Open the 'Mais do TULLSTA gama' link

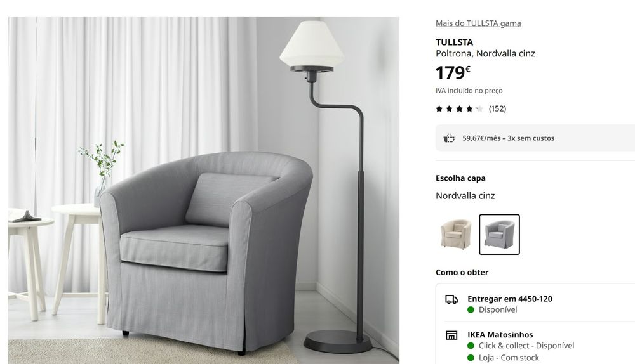[478, 23]
